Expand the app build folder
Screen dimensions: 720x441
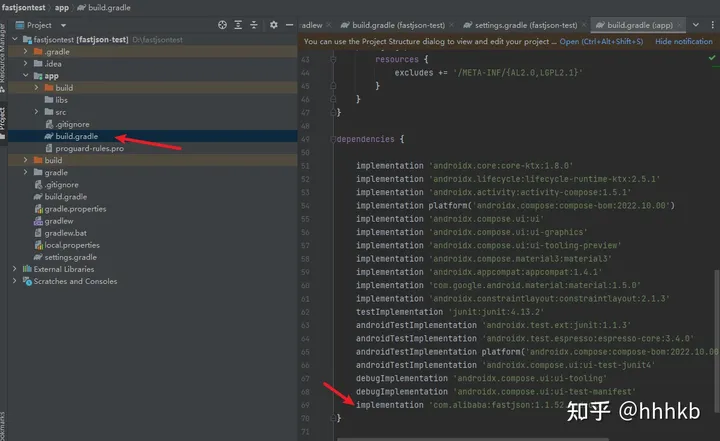37,87
